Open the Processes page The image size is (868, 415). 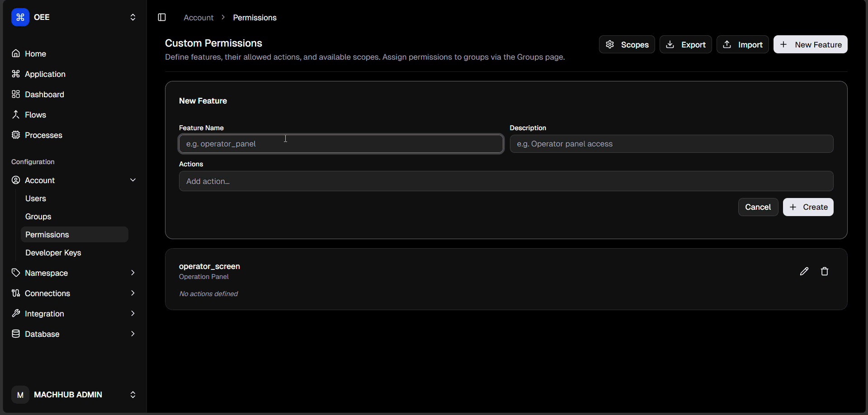(43, 135)
